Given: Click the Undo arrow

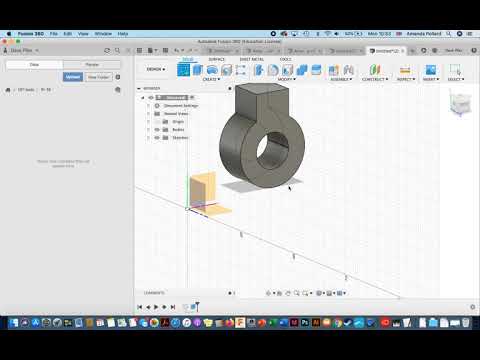Looking at the screenshot, I should click(177, 51).
